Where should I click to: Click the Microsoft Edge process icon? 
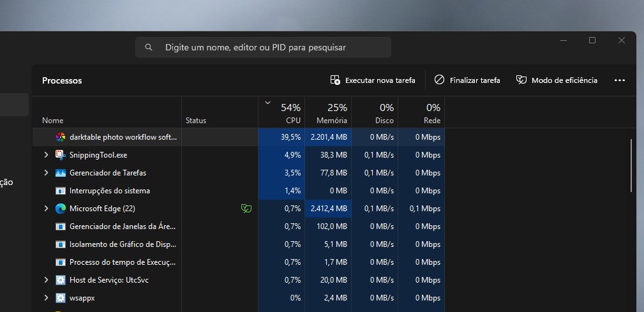(x=61, y=209)
